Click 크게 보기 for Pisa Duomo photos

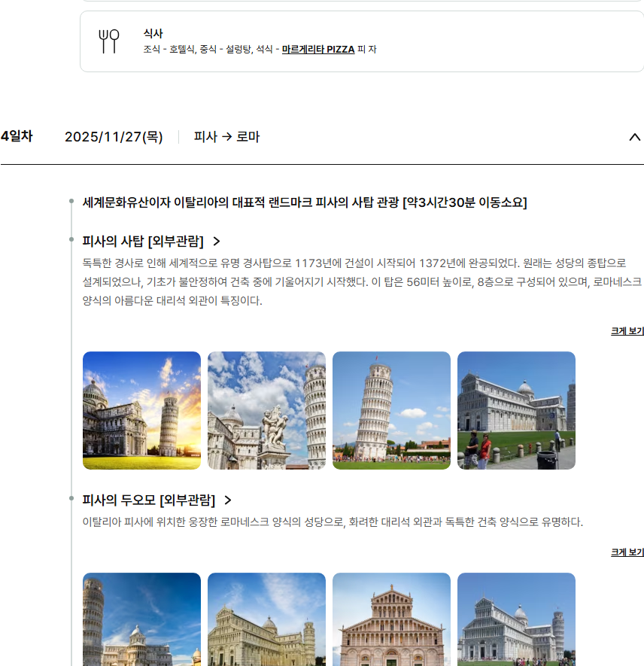pyautogui.click(x=627, y=552)
